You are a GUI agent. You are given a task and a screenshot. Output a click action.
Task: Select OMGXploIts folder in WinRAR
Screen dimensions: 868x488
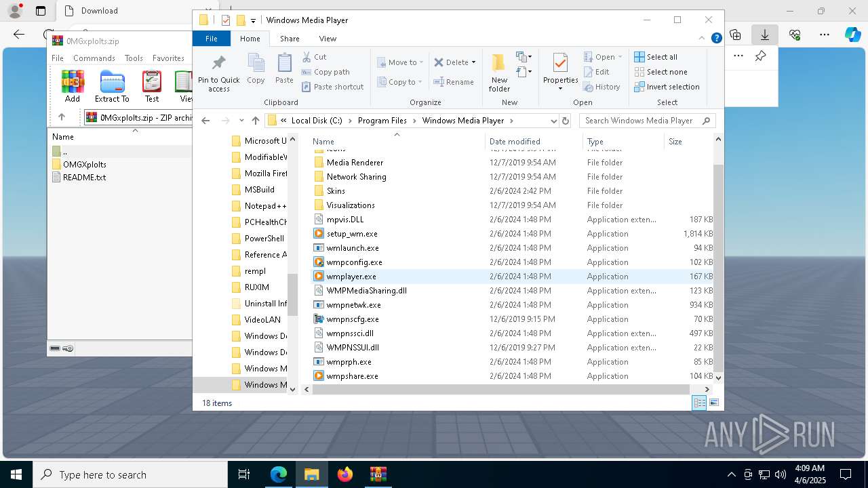(84, 165)
